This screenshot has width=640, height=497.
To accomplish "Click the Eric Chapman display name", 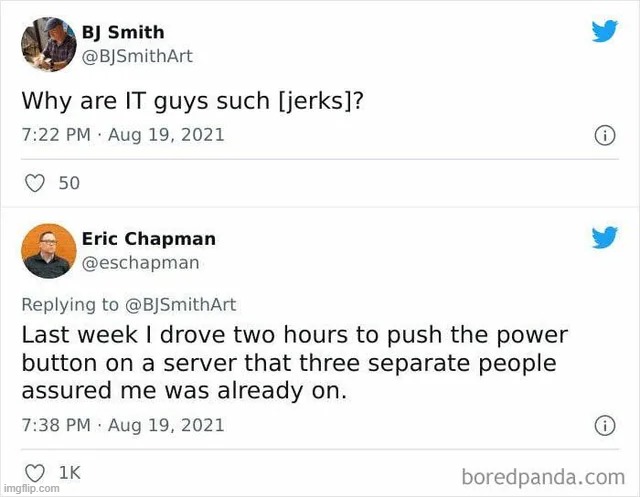I will (x=149, y=239).
